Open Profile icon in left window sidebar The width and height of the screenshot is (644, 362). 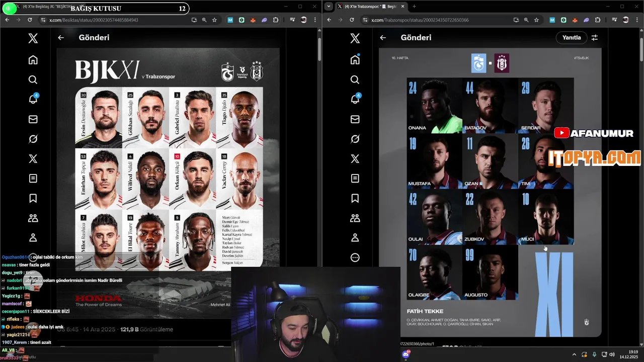click(33, 238)
